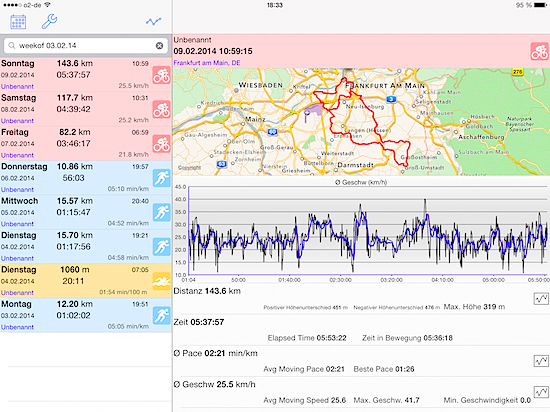Image resolution: width=550 pixels, height=412 pixels.
Task: Open the statistics trend chart icon
Action: [154, 22]
